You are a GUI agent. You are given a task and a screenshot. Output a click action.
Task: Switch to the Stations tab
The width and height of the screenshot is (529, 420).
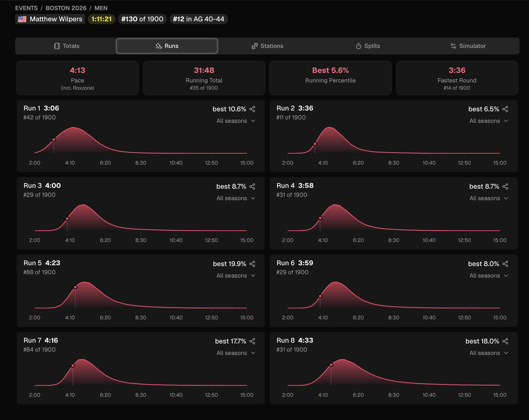tap(267, 46)
